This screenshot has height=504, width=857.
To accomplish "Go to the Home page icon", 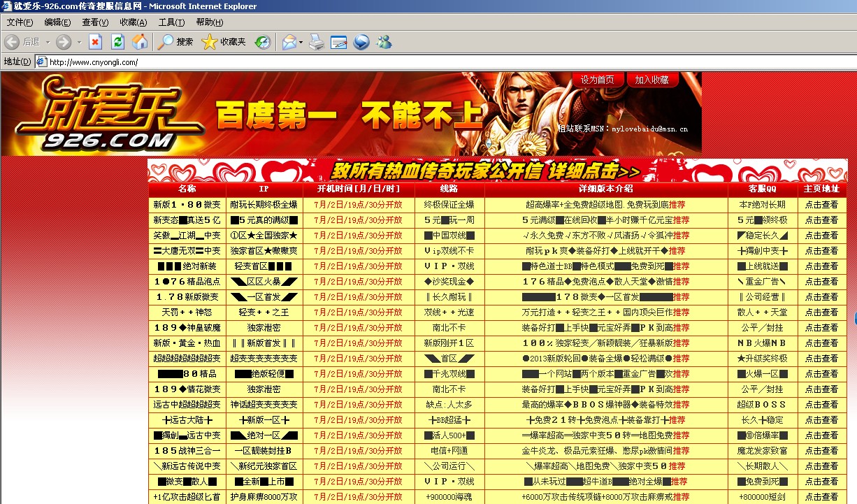I will click(140, 42).
